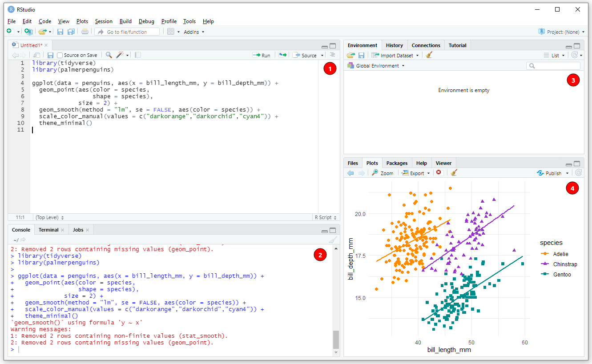Viewport: 592px width, 364px height.
Task: Save all open documents icon
Action: pos(71,32)
